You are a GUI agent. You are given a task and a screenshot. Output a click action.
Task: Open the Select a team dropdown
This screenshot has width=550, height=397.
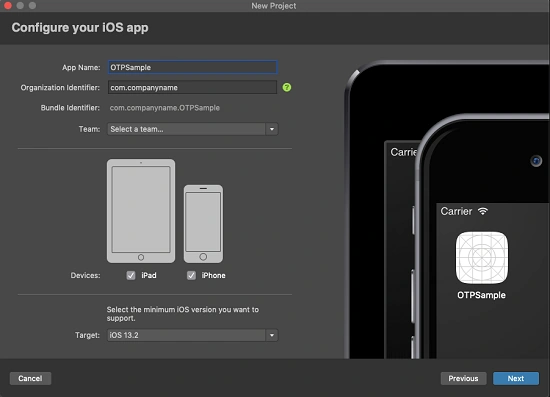(193, 129)
